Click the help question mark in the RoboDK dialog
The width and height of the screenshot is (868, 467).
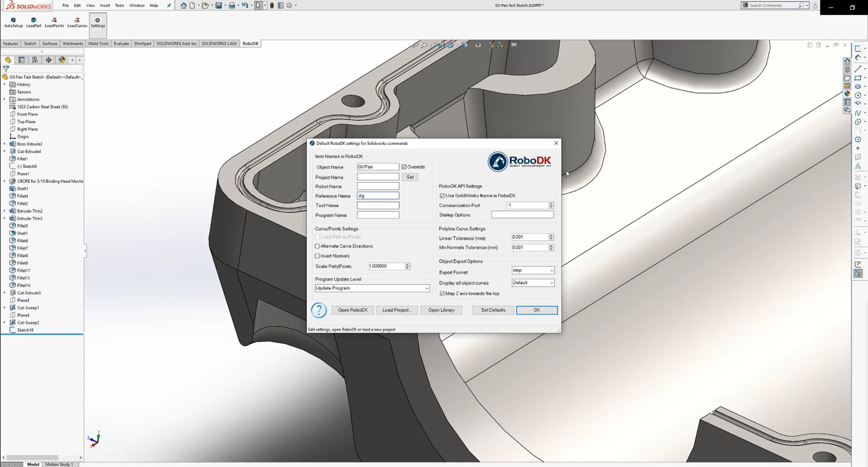pos(319,310)
